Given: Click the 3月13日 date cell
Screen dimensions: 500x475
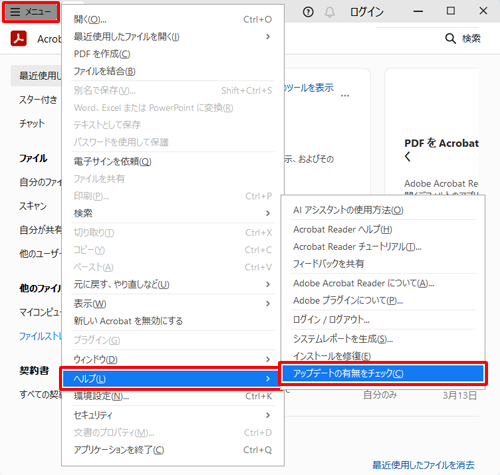Looking at the screenshot, I should [459, 395].
